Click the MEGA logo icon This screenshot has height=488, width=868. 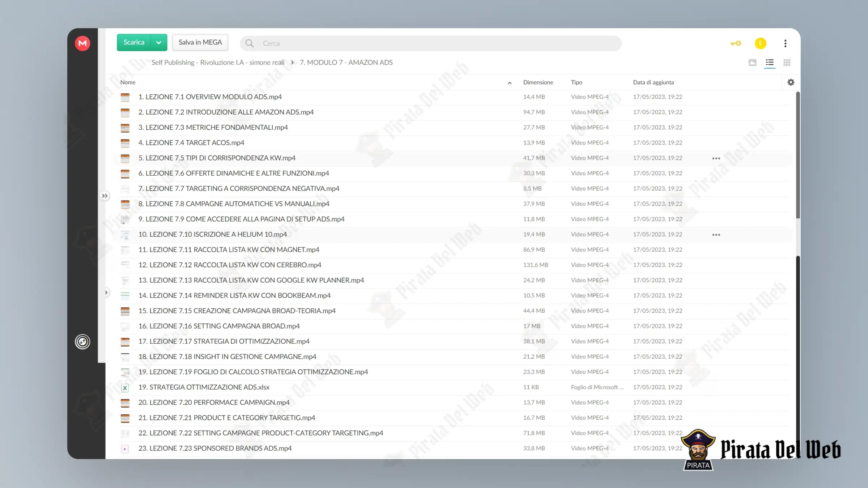[82, 43]
